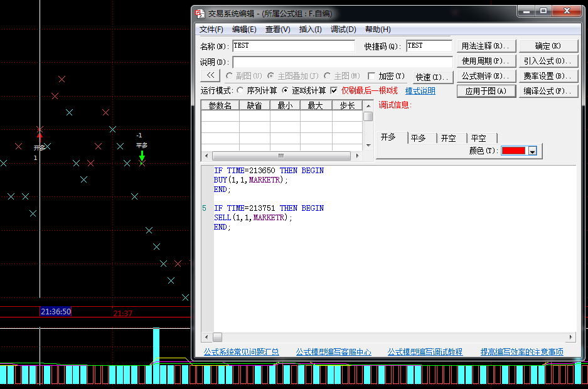Click parameter table scroll up arrow
Viewport: 588px width, 389px height.
[368, 106]
